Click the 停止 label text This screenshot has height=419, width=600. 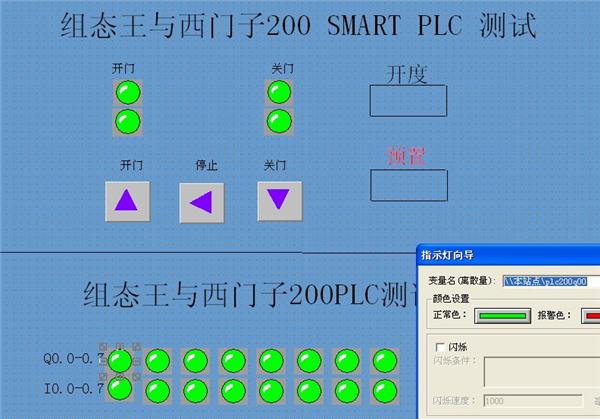(x=207, y=165)
